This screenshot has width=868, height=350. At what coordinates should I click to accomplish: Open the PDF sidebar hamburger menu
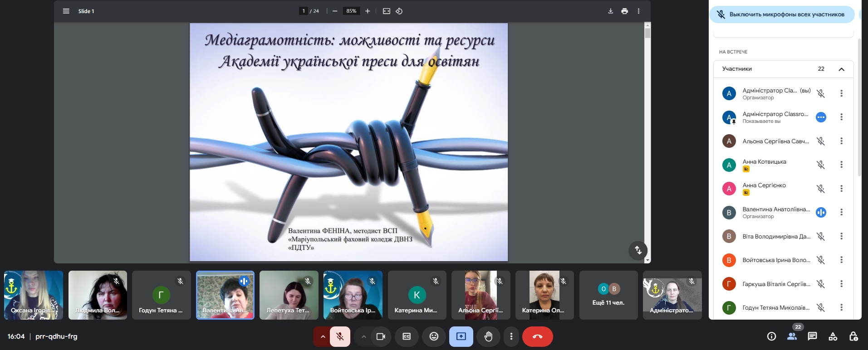point(66,11)
